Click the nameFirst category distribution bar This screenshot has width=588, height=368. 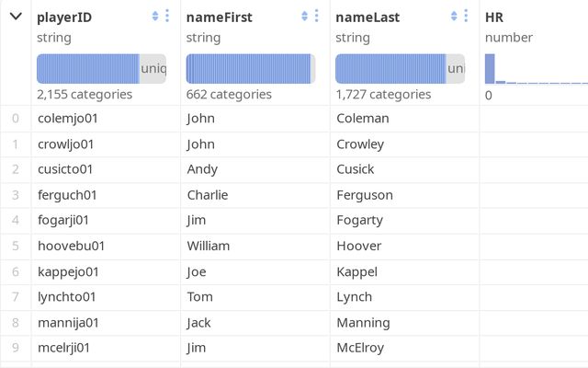tap(250, 69)
